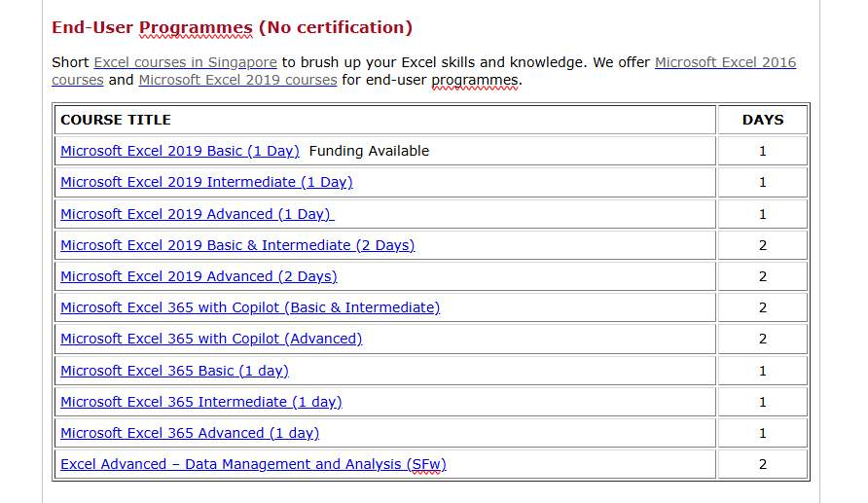Screen dimensions: 868x503
Task: Click days cell for Copilot (Advanced)
Action: click(763, 339)
